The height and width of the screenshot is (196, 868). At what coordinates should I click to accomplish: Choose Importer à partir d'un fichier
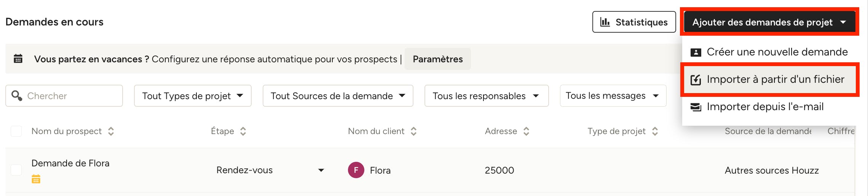(x=769, y=79)
